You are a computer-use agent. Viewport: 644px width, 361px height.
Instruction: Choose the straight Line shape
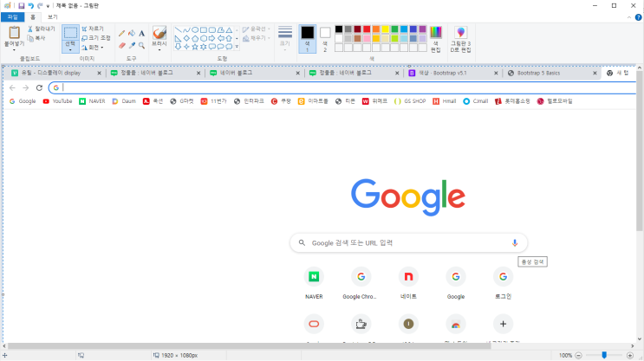pos(178,30)
